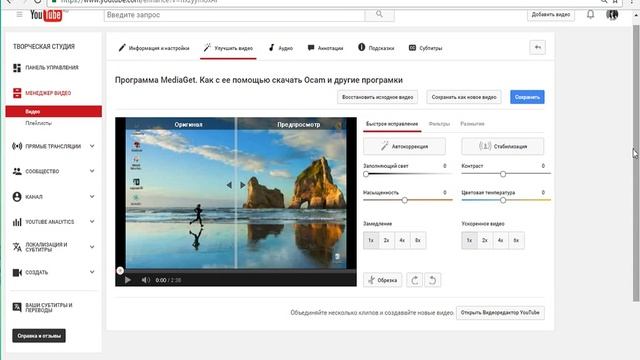Go to the YouTube logo home
Viewport: 640px width, 360px height.
coord(46,15)
